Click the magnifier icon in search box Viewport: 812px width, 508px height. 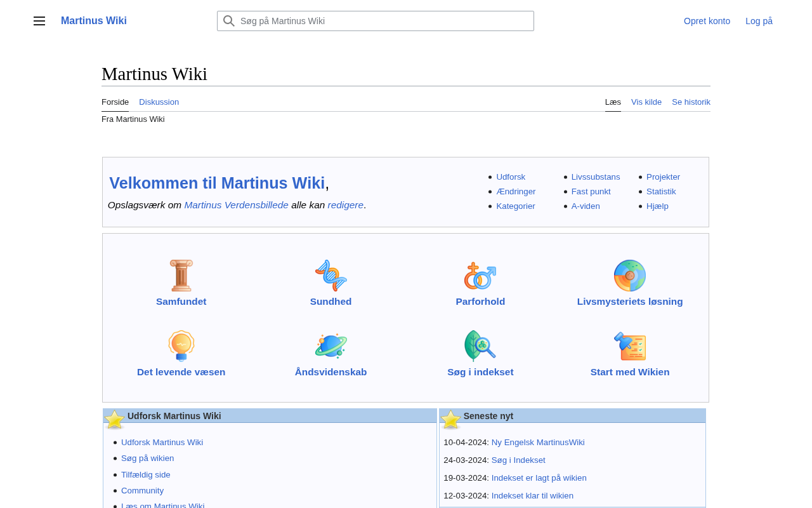(229, 21)
